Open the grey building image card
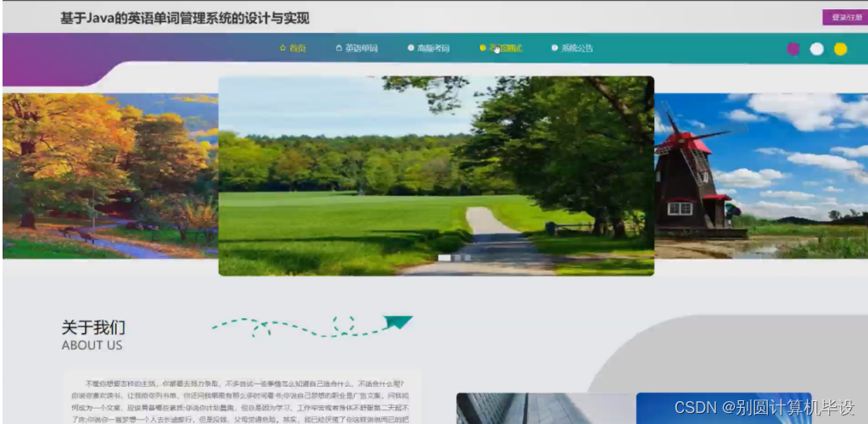The height and width of the screenshot is (424, 868). click(546, 409)
